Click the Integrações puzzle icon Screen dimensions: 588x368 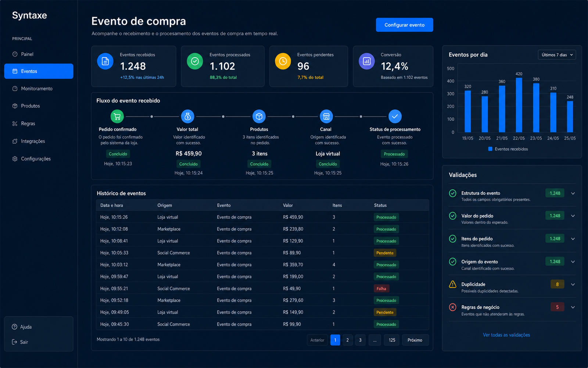coord(15,141)
